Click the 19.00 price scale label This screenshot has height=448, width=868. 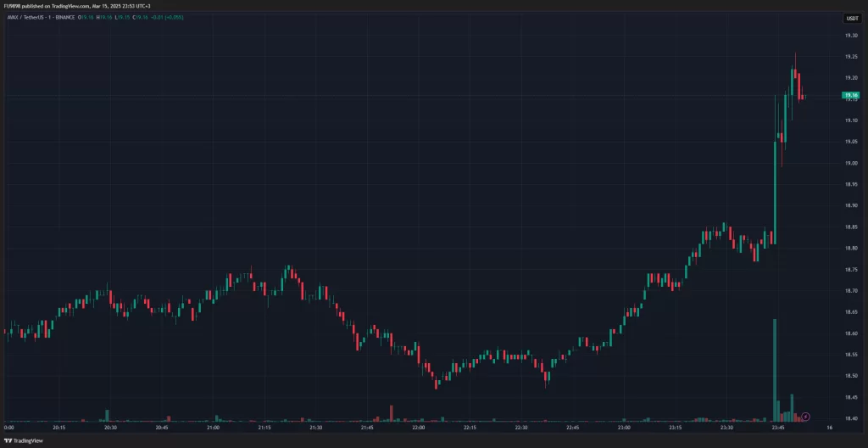tap(849, 163)
